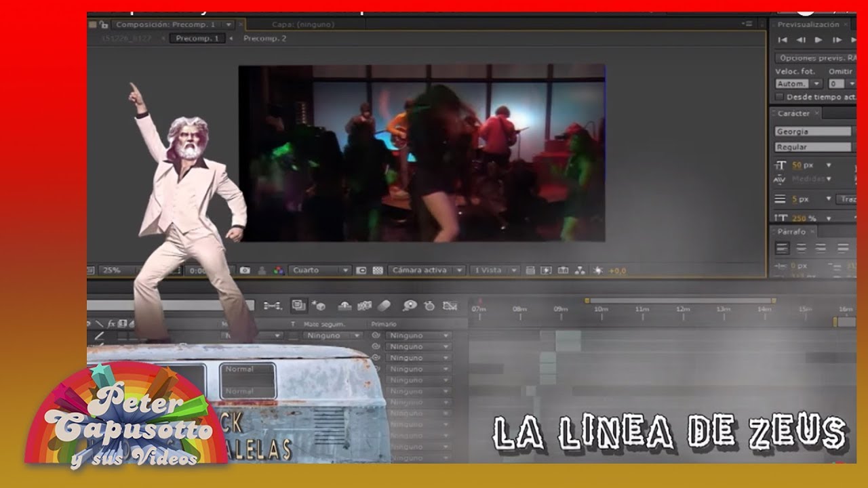Select the Capa: (ninguno) tab
868x488 pixels.
[302, 24]
